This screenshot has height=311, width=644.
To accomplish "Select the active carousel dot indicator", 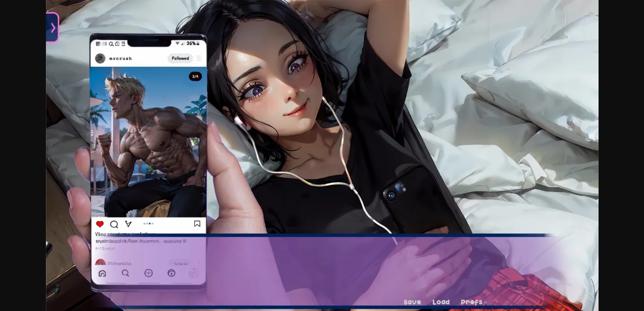I will pos(150,223).
